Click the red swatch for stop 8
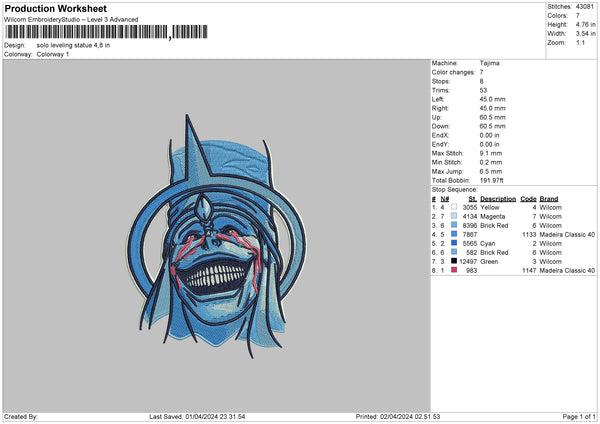600x424 pixels. click(456, 270)
